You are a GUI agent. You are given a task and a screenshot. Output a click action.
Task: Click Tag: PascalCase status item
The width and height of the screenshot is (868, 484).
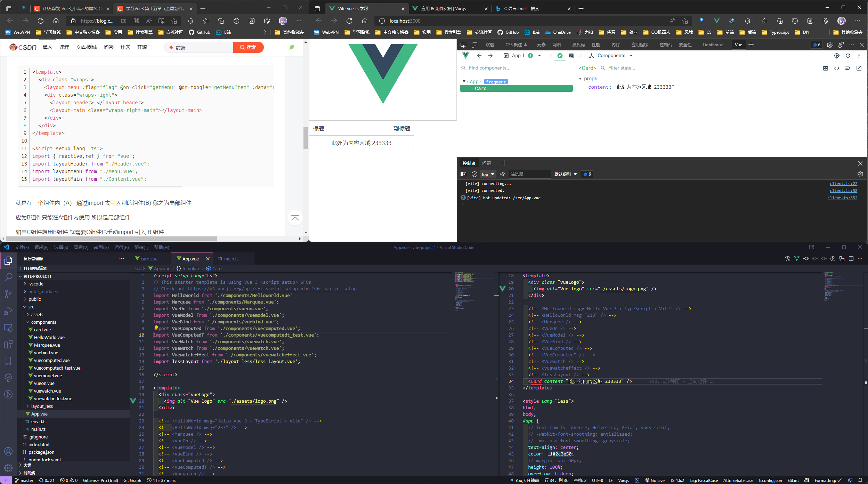coord(704,481)
